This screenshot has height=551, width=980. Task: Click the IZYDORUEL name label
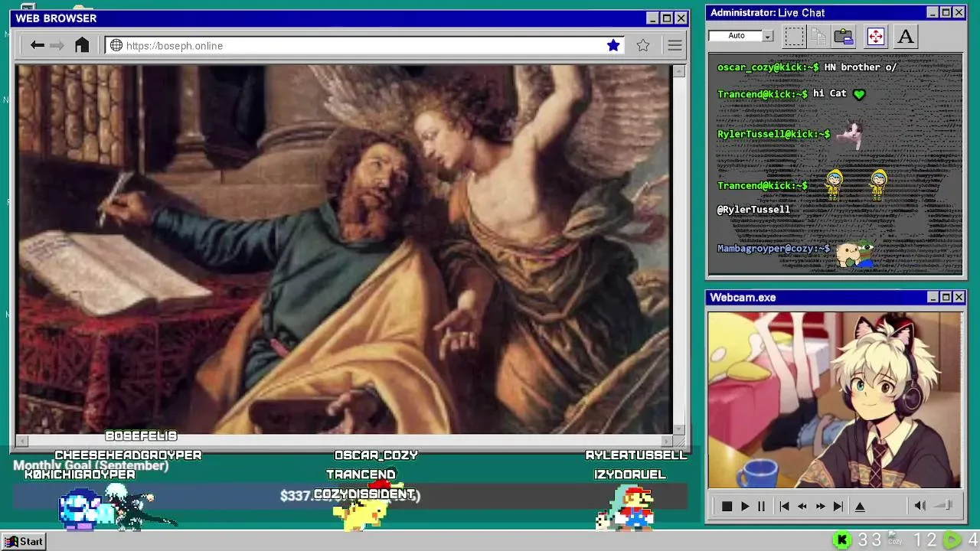pyautogui.click(x=630, y=474)
